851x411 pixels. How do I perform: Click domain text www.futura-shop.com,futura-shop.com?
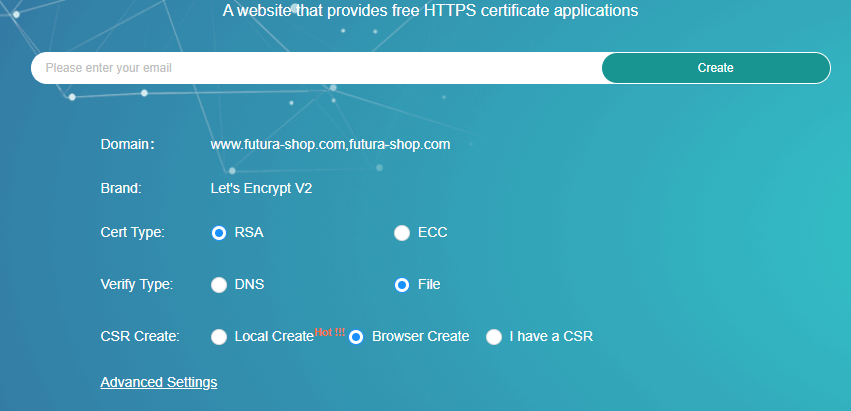point(331,144)
